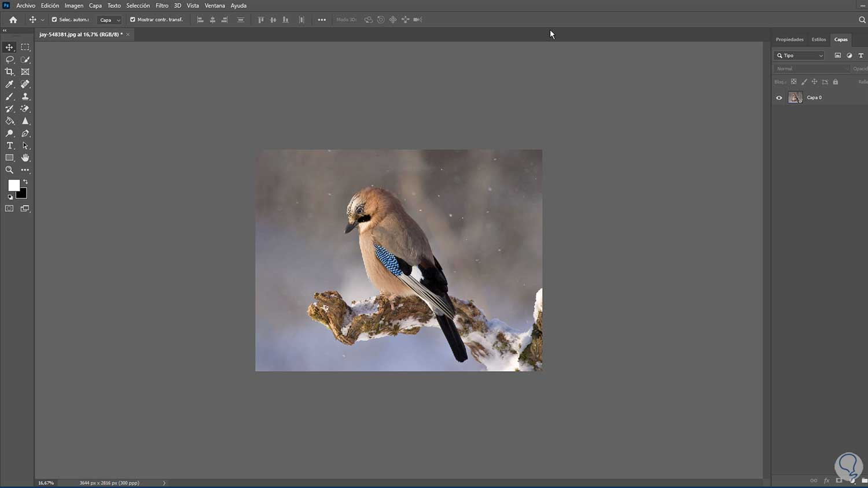Open the Edición menu
Viewport: 868px width, 488px height.
[50, 6]
